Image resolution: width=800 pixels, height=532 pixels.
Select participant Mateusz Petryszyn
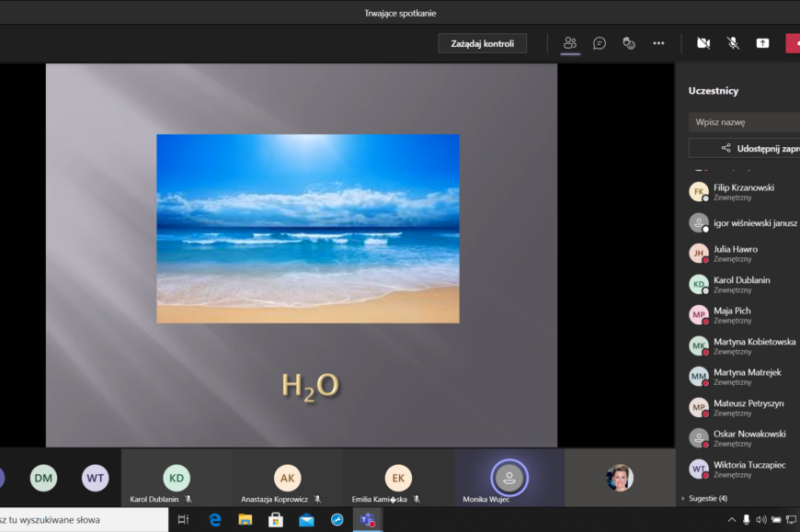click(x=744, y=407)
